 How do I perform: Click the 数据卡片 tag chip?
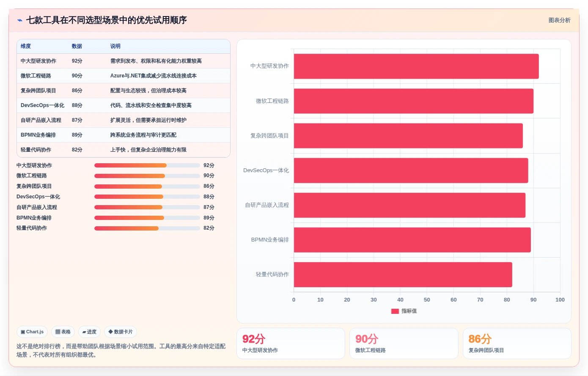point(121,332)
